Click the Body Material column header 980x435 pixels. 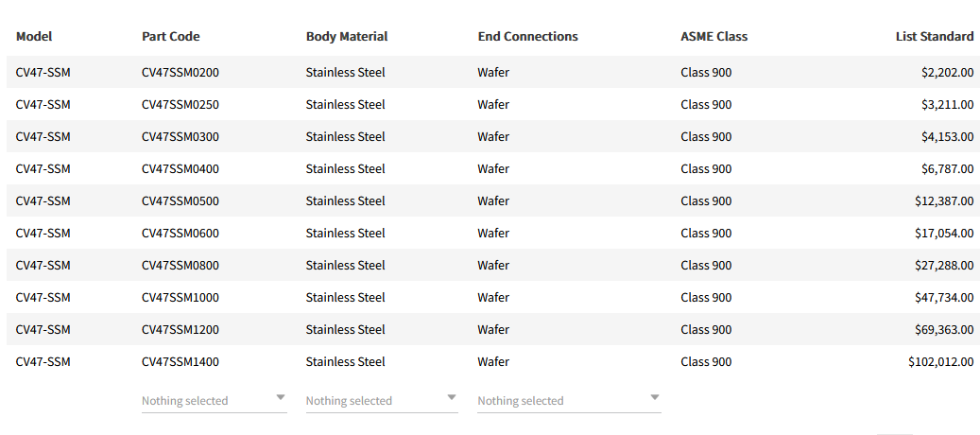tap(347, 37)
